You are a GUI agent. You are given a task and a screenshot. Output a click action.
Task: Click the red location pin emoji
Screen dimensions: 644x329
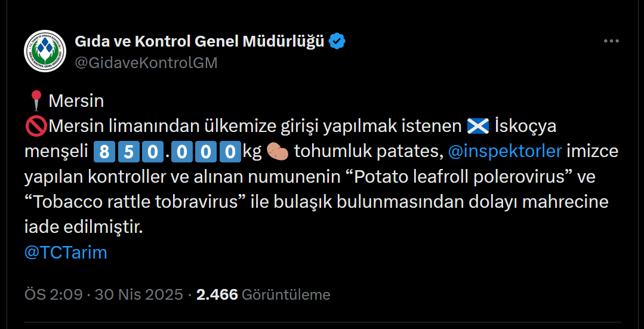click(35, 101)
